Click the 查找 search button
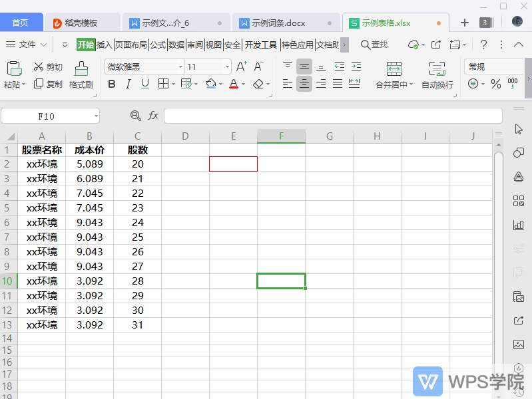This screenshot has height=399, width=532. click(x=374, y=45)
